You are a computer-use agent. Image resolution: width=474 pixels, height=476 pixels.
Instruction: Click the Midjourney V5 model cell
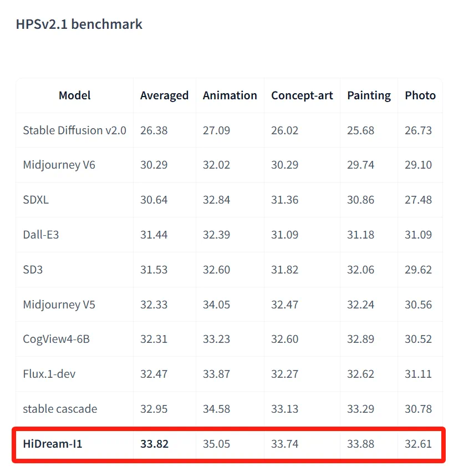[x=59, y=305]
